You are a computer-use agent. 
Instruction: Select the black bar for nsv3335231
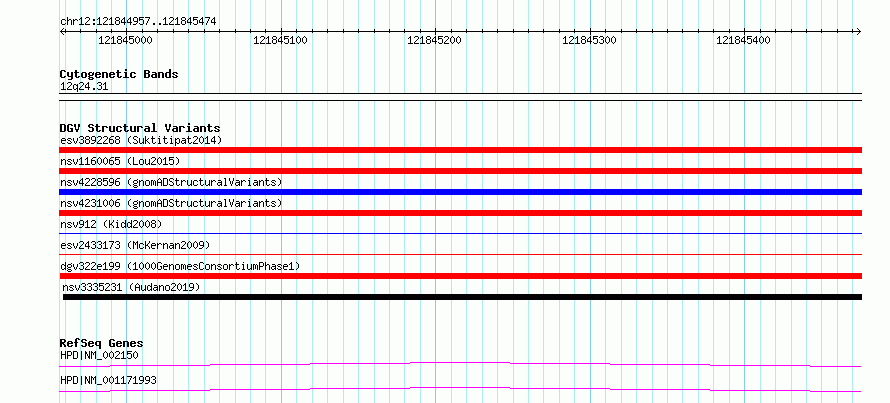(463, 297)
